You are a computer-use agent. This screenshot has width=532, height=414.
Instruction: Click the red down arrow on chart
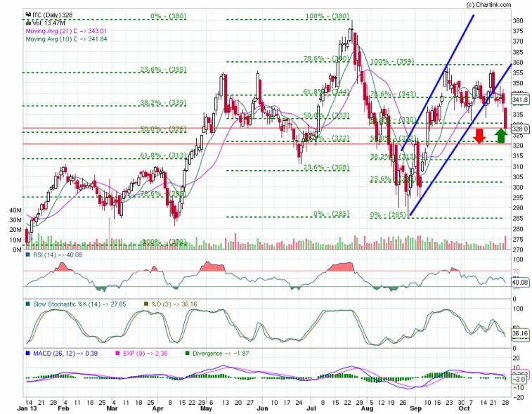pyautogui.click(x=479, y=136)
